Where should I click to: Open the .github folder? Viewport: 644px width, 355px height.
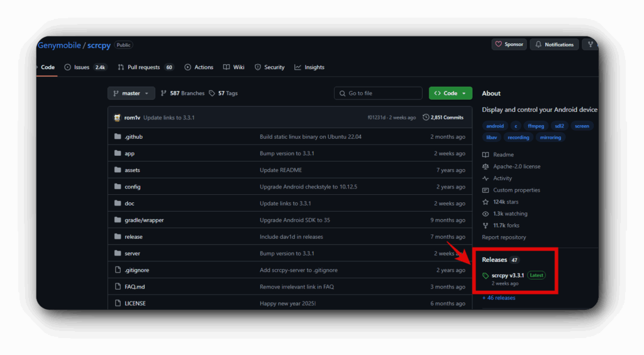point(133,137)
